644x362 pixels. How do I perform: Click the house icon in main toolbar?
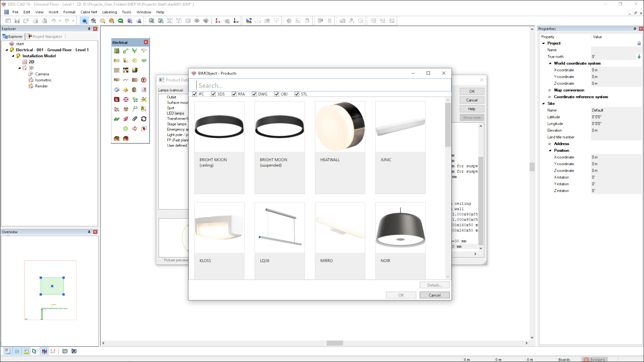pos(289,21)
